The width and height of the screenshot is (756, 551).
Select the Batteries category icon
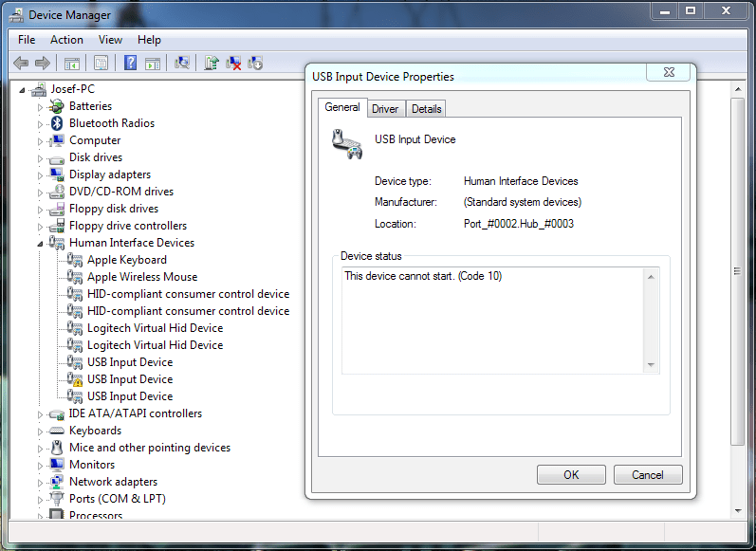pos(57,106)
